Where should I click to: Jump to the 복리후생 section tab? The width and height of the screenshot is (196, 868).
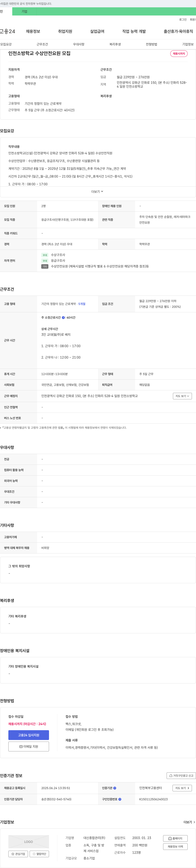[115, 44]
